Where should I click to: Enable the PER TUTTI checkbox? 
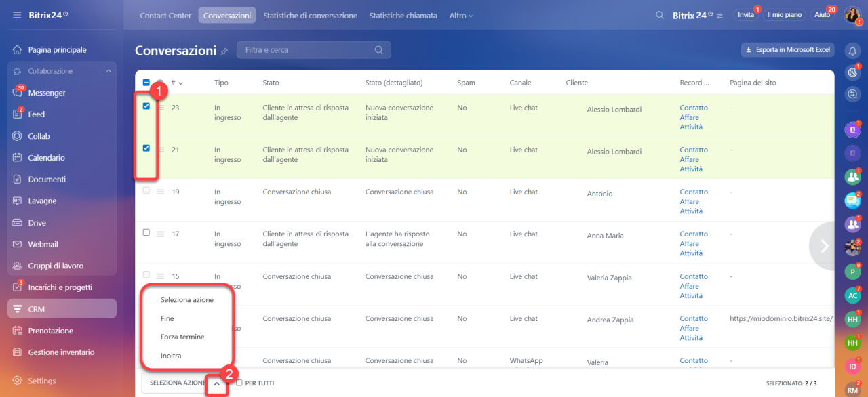coord(239,383)
